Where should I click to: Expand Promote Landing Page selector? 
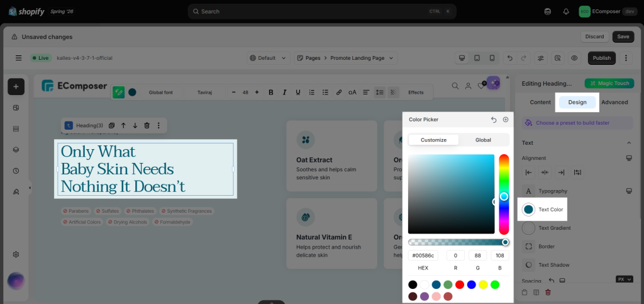tap(346, 58)
